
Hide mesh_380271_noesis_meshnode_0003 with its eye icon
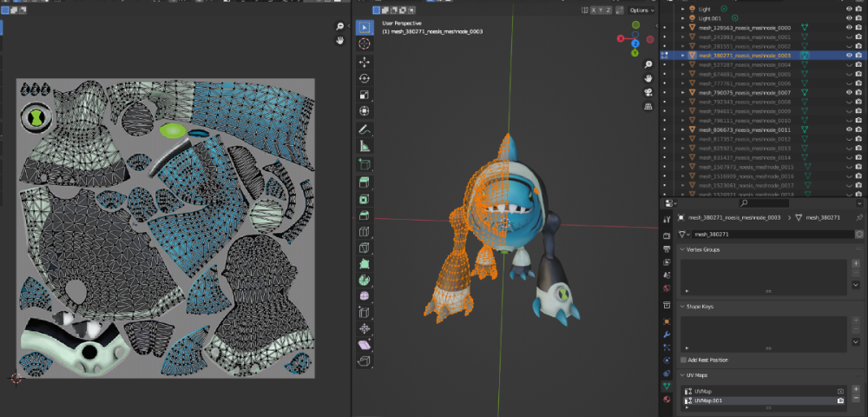849,55
